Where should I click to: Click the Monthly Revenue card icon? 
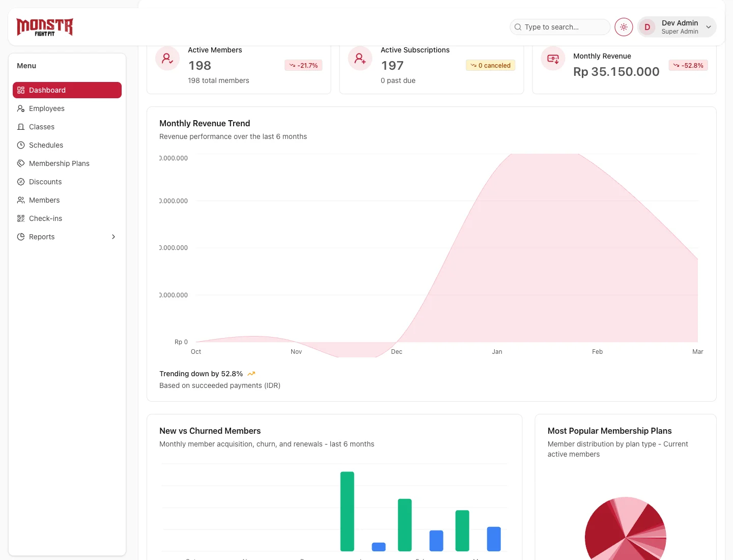click(553, 59)
